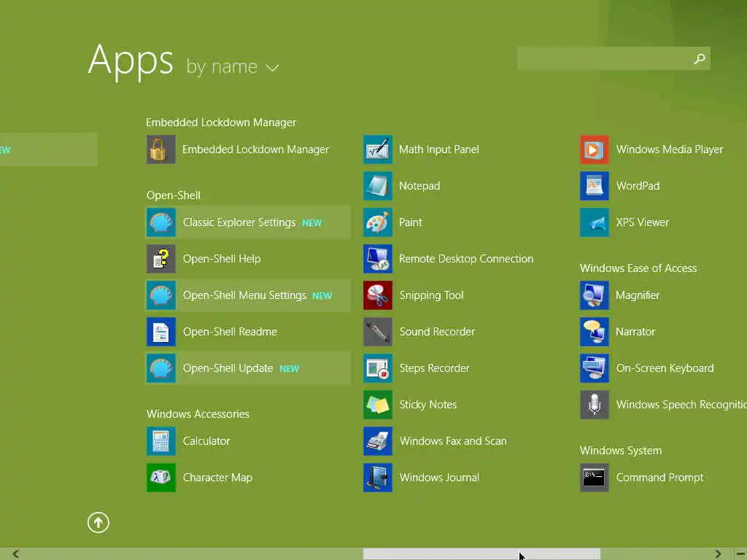Click the zoom-out minus button at scrollbar end

740,554
